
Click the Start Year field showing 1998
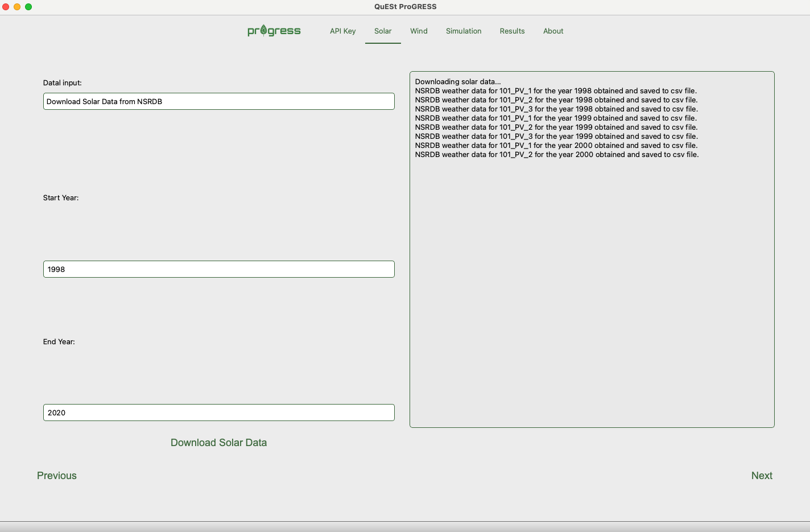[x=219, y=269]
